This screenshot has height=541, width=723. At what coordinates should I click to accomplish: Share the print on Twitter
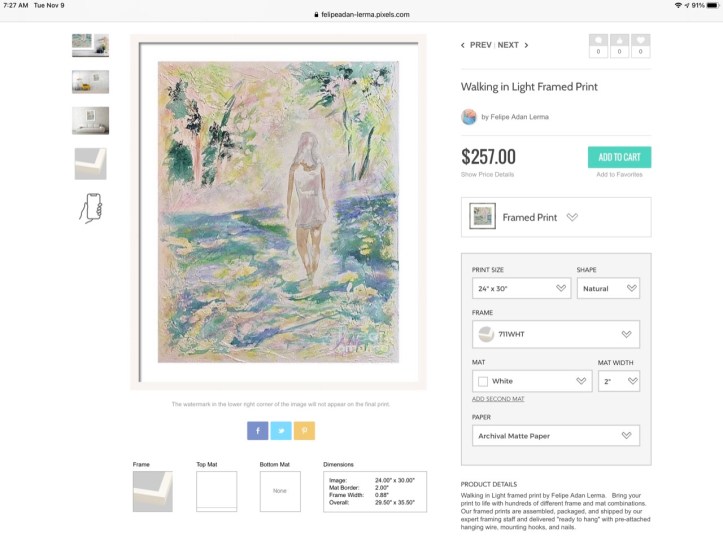281,430
